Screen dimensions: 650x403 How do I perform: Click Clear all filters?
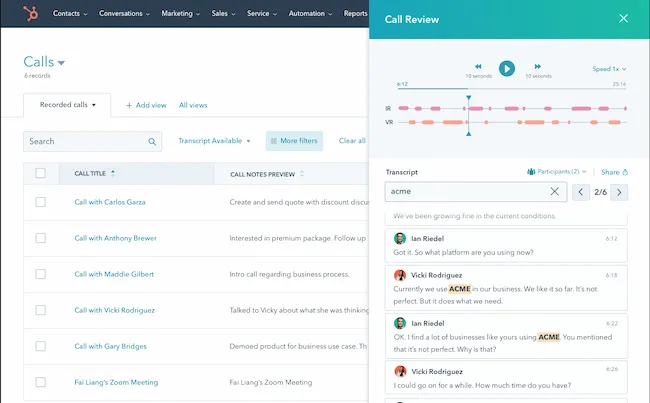click(352, 141)
